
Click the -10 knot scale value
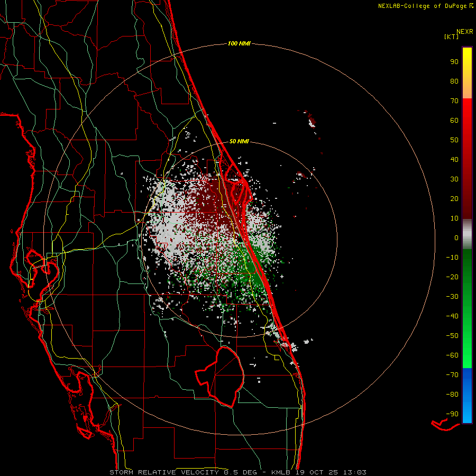(452, 258)
